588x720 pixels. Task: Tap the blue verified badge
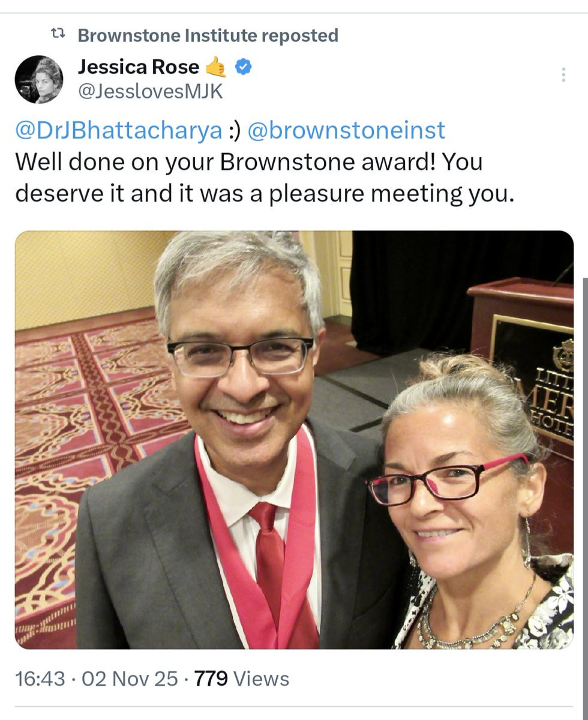click(242, 67)
